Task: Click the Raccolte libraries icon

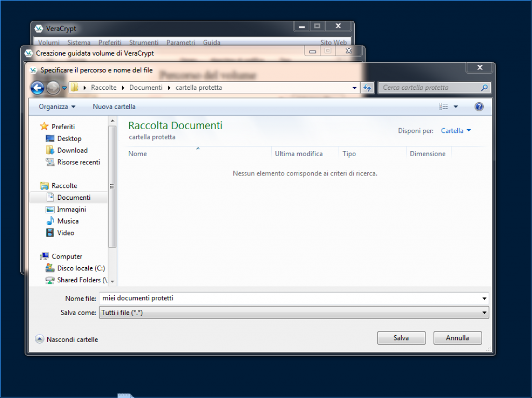Action: (x=44, y=185)
